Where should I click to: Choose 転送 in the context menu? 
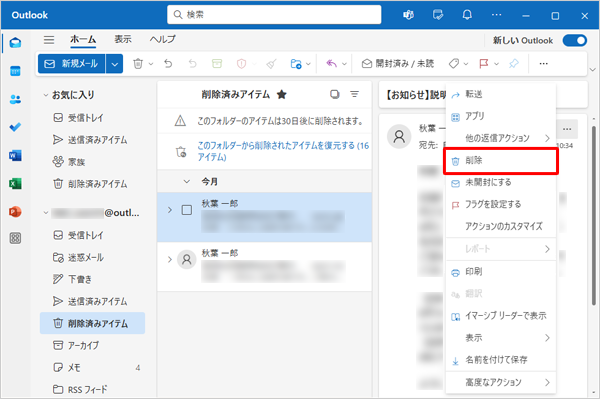coord(501,94)
